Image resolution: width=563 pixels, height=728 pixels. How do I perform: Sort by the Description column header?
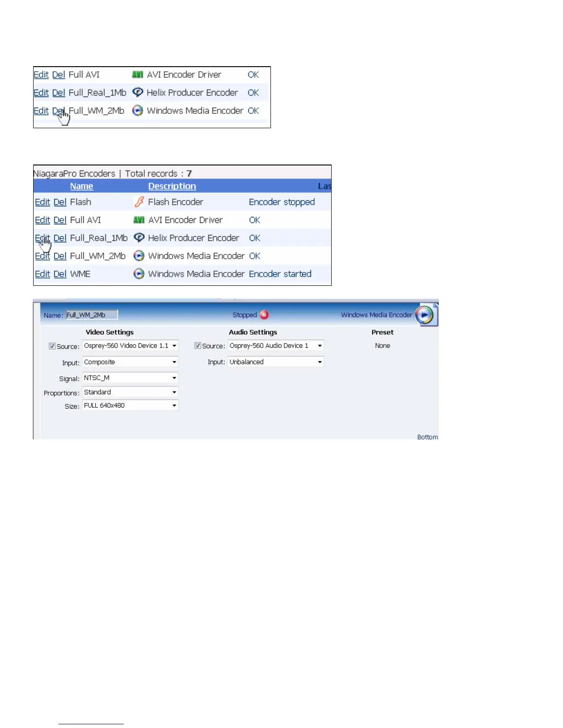point(172,186)
